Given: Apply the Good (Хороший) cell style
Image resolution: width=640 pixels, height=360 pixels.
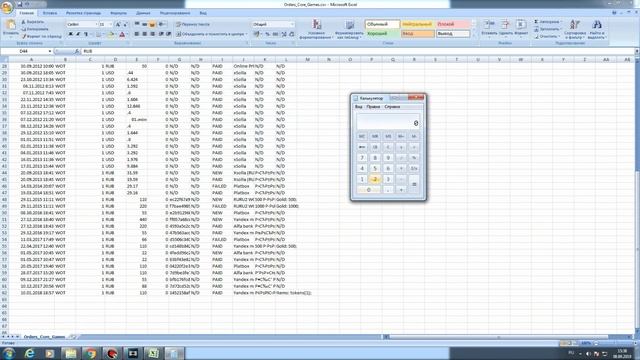Looking at the screenshot, I should [x=382, y=33].
